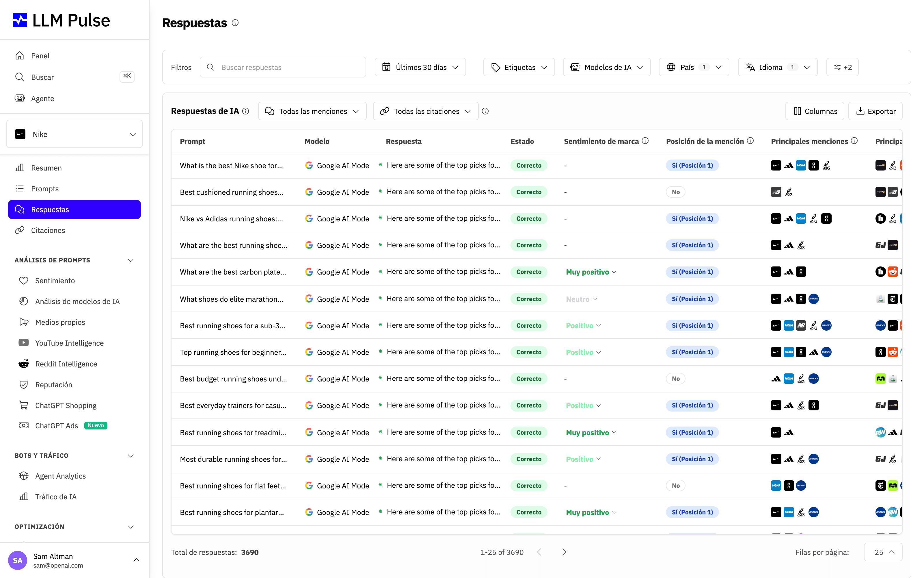
Task: Click the Nike logo in first row mentions
Action: (776, 166)
